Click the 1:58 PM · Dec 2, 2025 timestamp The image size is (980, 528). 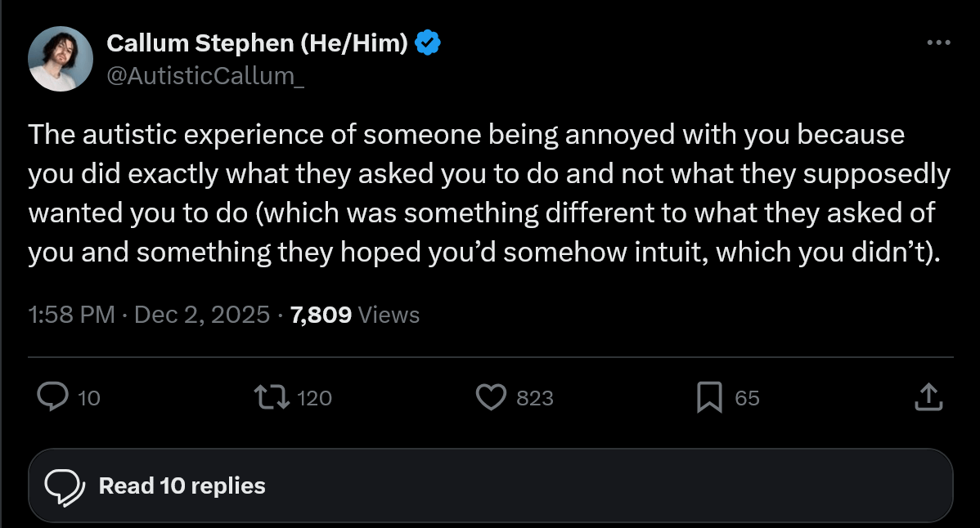pyautogui.click(x=149, y=315)
